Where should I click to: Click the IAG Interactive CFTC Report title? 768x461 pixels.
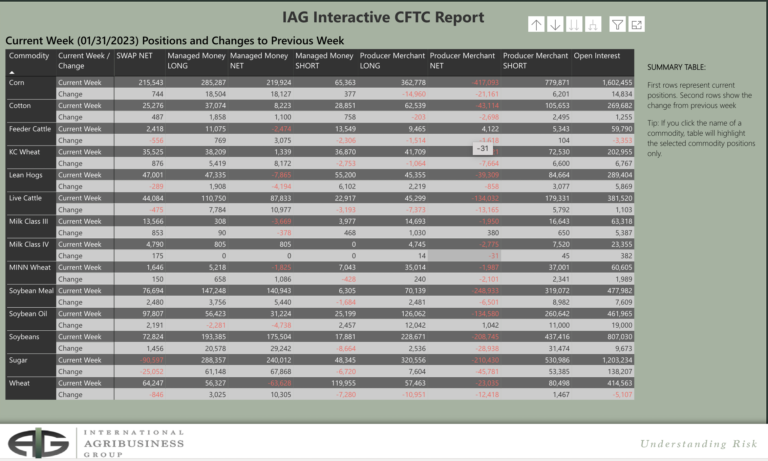pos(383,17)
